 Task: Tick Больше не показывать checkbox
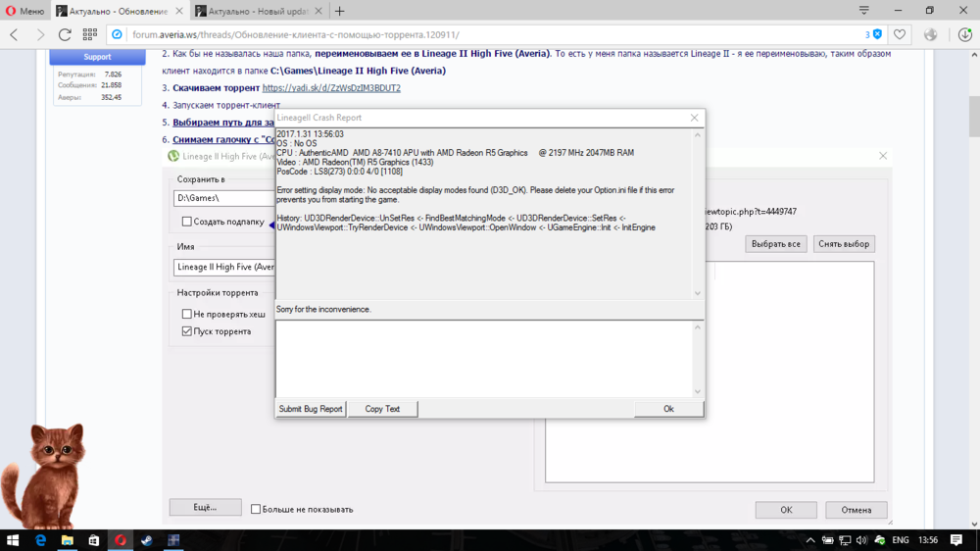tap(257, 509)
